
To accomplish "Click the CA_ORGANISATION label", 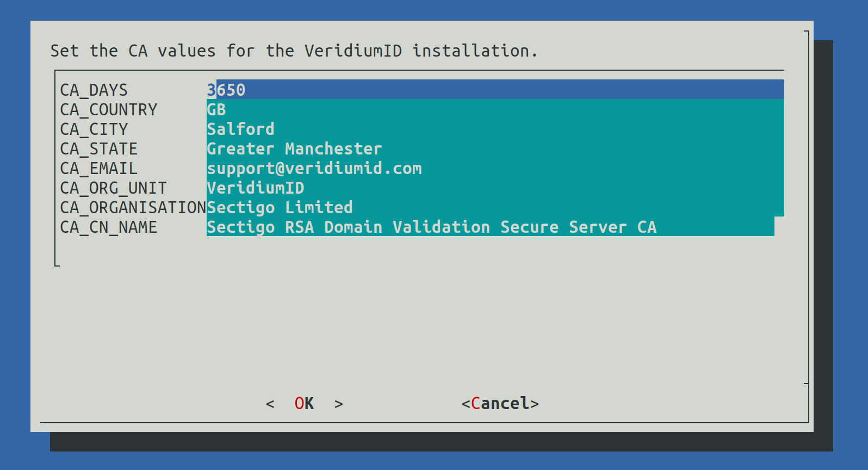I will [133, 207].
